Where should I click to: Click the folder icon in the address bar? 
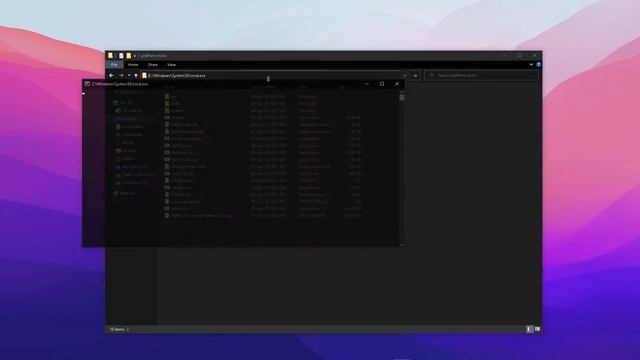point(144,76)
